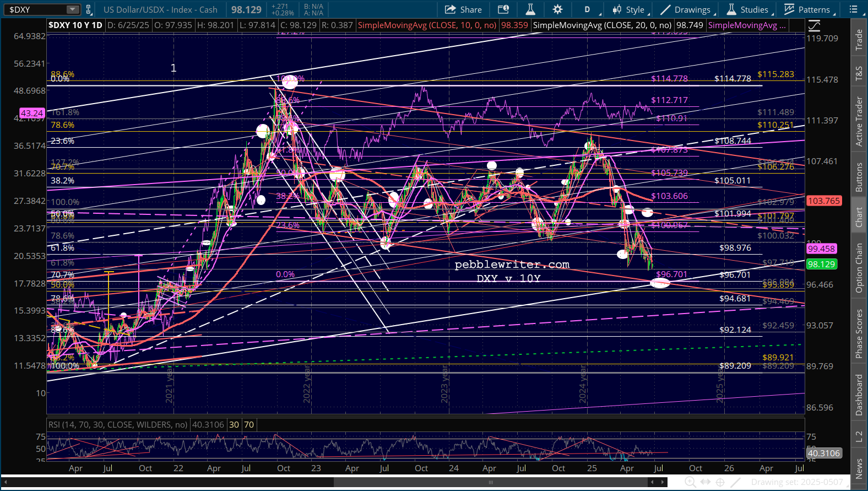This screenshot has height=491, width=868.
Task: Click the pan left-right arrows icon
Action: 706,482
